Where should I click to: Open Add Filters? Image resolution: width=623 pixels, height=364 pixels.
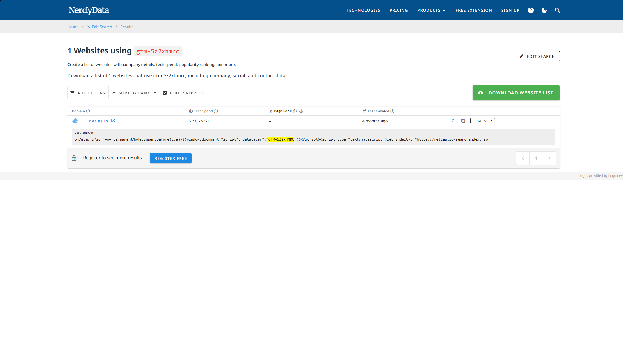point(88,93)
